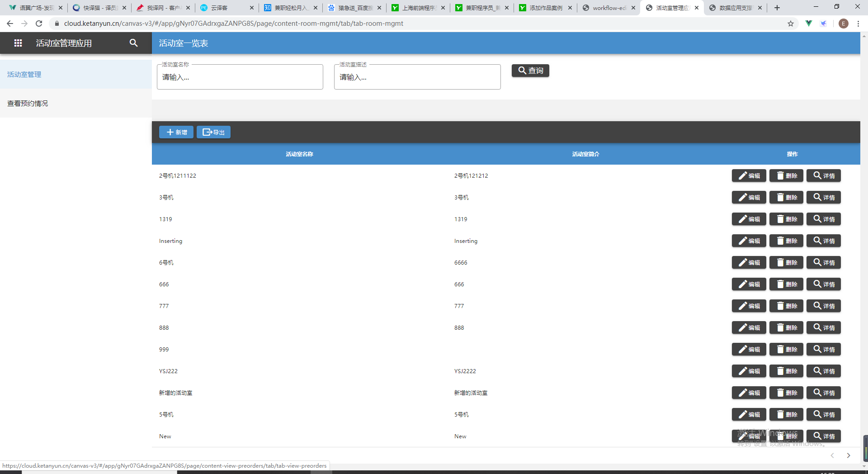View details of 999 row
The width and height of the screenshot is (868, 474).
(x=824, y=349)
